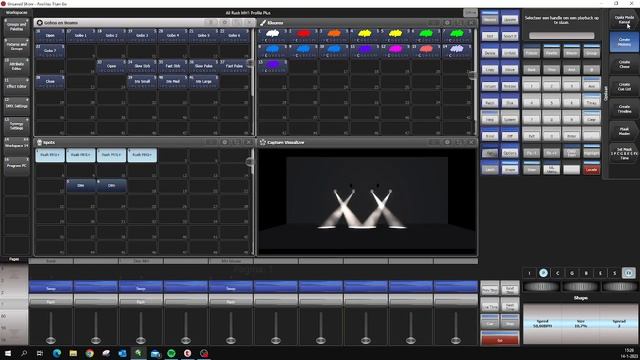
Task: Apply Iris Large palette
Action: (x=203, y=81)
